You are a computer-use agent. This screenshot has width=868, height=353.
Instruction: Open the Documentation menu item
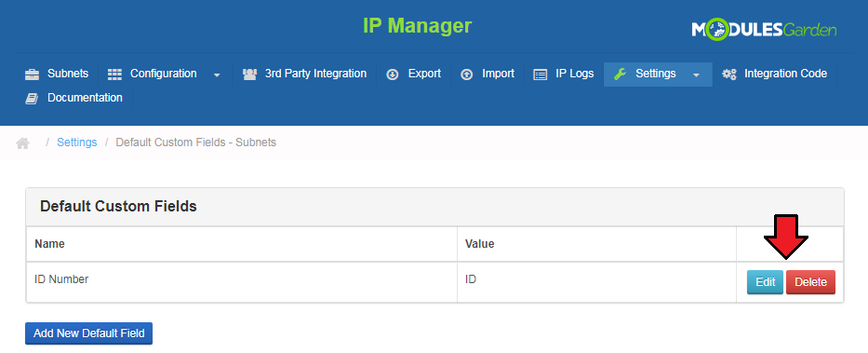click(85, 98)
